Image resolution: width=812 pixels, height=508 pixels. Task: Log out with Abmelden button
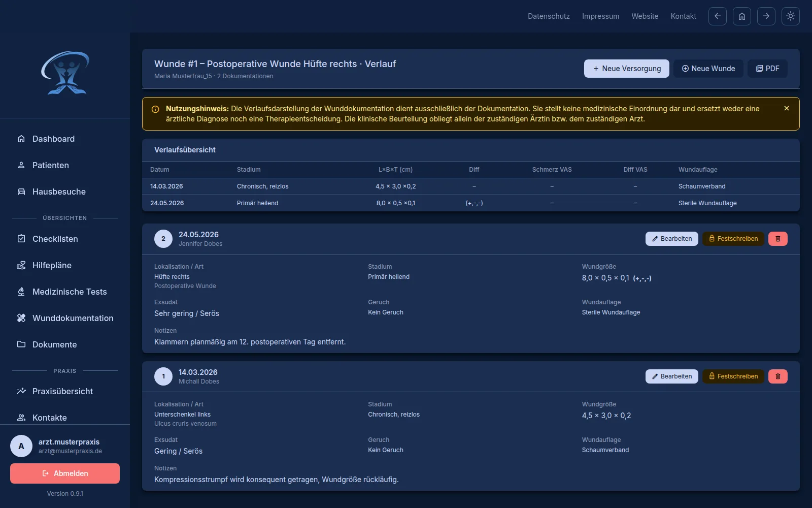[x=65, y=473]
